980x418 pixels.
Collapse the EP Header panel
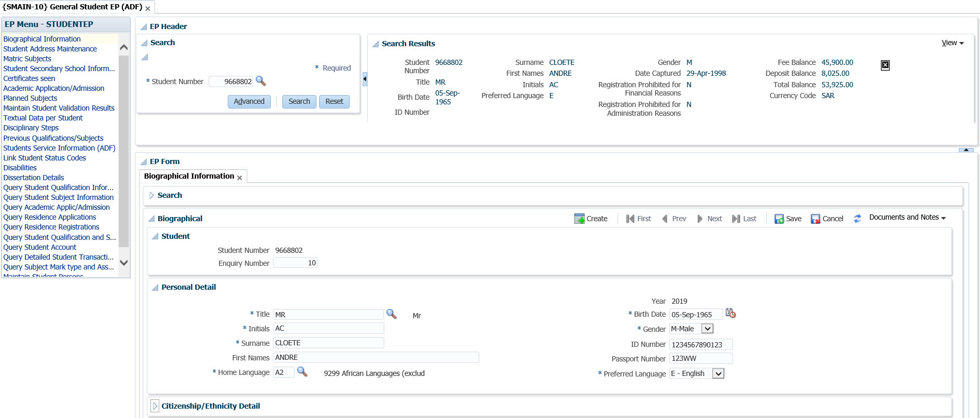click(144, 27)
